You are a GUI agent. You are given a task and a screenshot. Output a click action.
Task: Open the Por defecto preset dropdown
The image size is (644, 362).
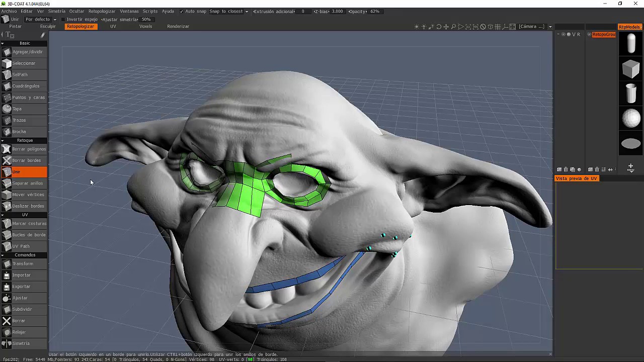[40, 19]
